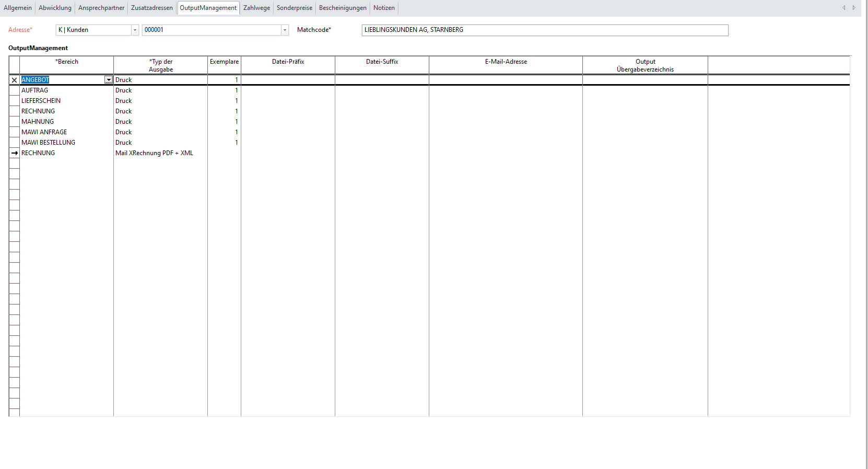The width and height of the screenshot is (868, 469).
Task: Click the arrow row marker beside the last RECHNUNG row
Action: pyautogui.click(x=15, y=153)
